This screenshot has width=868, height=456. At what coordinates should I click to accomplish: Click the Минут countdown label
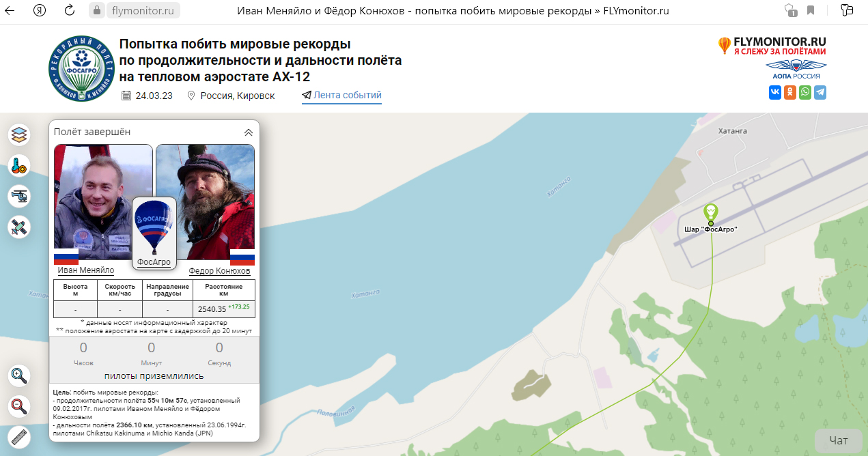(151, 363)
